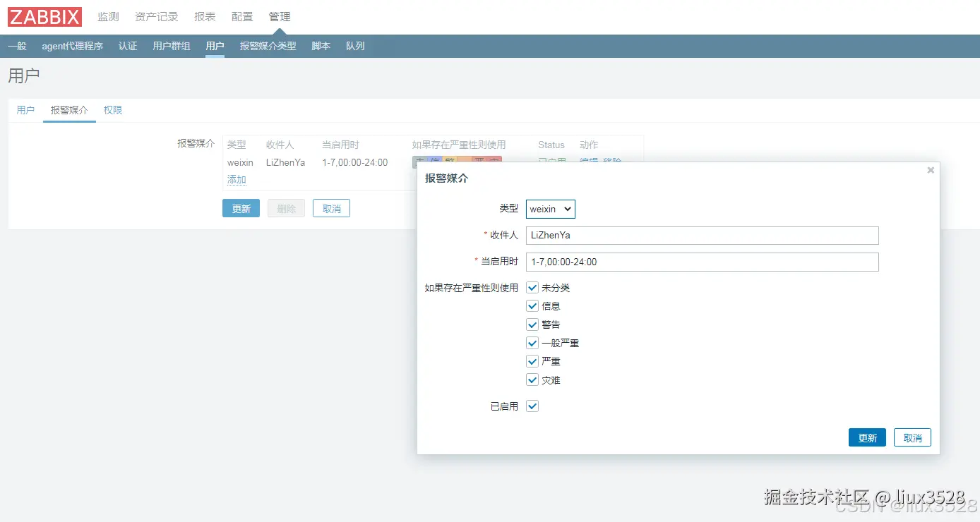Click the weixin cell in media table
This screenshot has height=522, width=980.
[240, 162]
